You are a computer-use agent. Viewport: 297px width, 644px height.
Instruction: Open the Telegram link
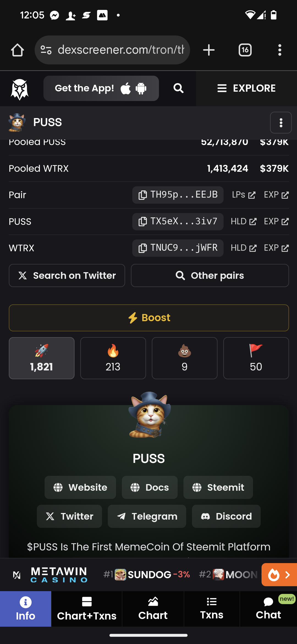147,516
